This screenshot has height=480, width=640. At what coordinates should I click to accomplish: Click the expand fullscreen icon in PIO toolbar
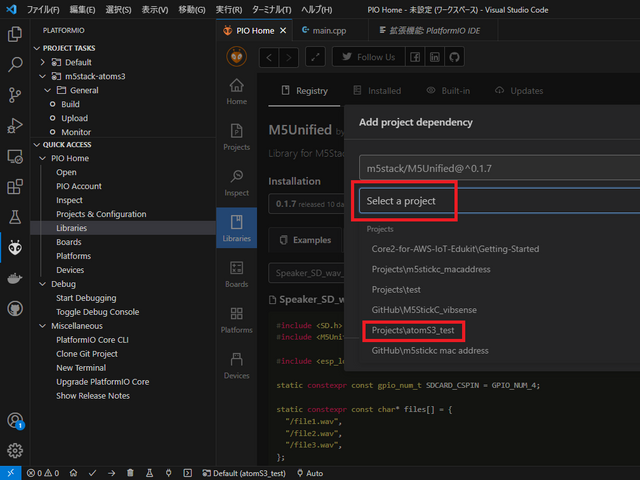coord(315,57)
